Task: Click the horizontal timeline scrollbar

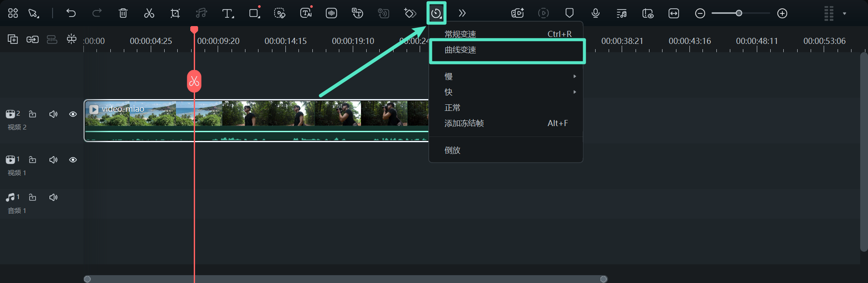Action: pos(345,279)
